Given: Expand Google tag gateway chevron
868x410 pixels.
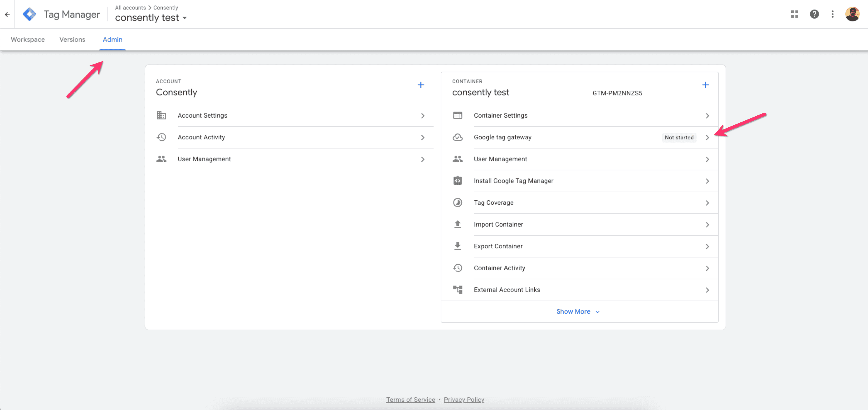Looking at the screenshot, I should 707,138.
